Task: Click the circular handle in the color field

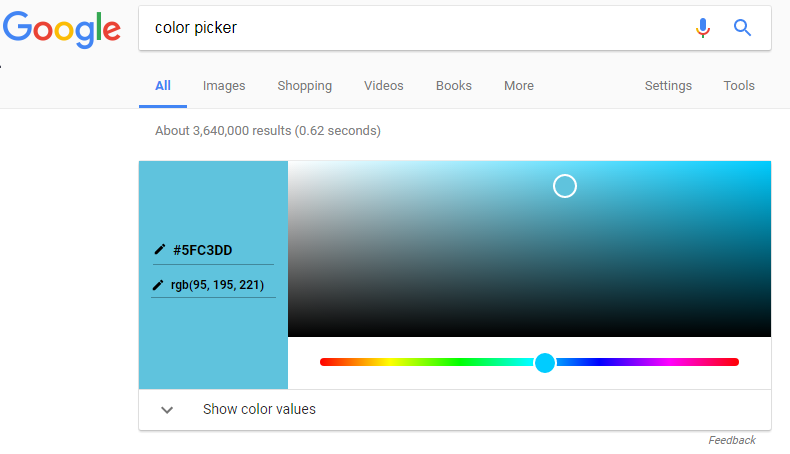Action: (565, 186)
